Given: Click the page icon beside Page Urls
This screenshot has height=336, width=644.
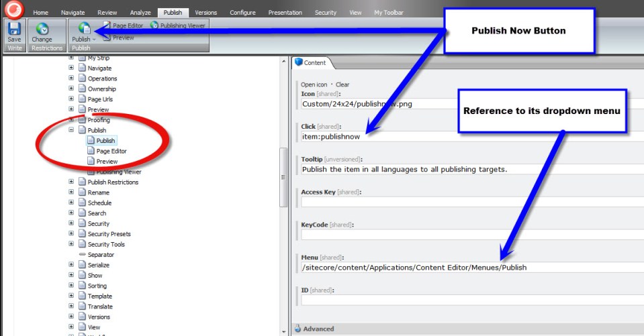Looking at the screenshot, I should point(82,99).
